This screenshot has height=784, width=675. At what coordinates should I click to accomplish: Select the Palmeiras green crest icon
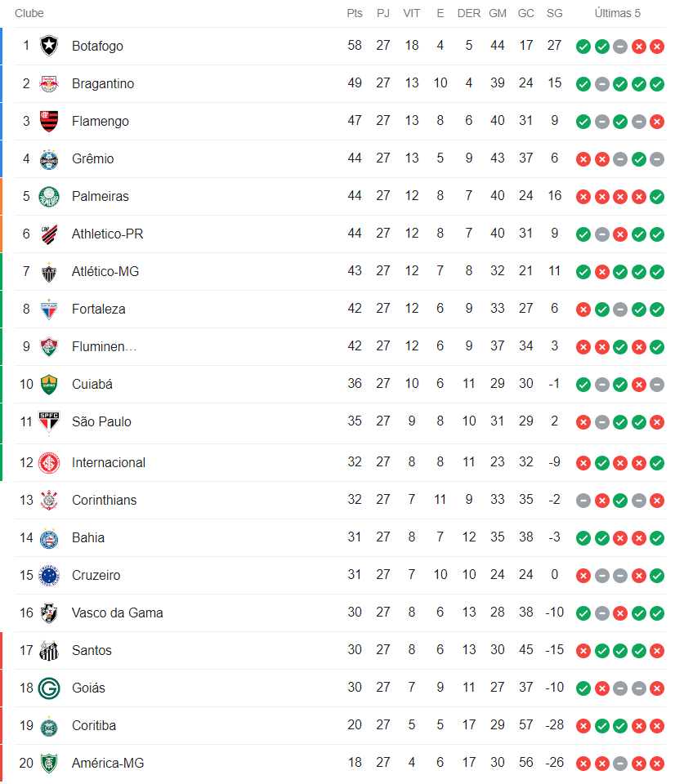click(x=49, y=196)
